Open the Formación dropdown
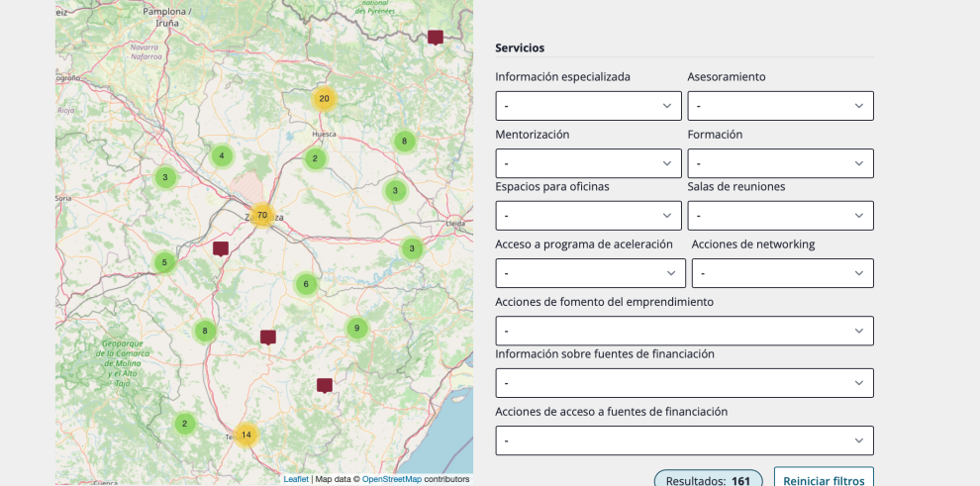Screen dimensions: 980x486 click(781, 163)
